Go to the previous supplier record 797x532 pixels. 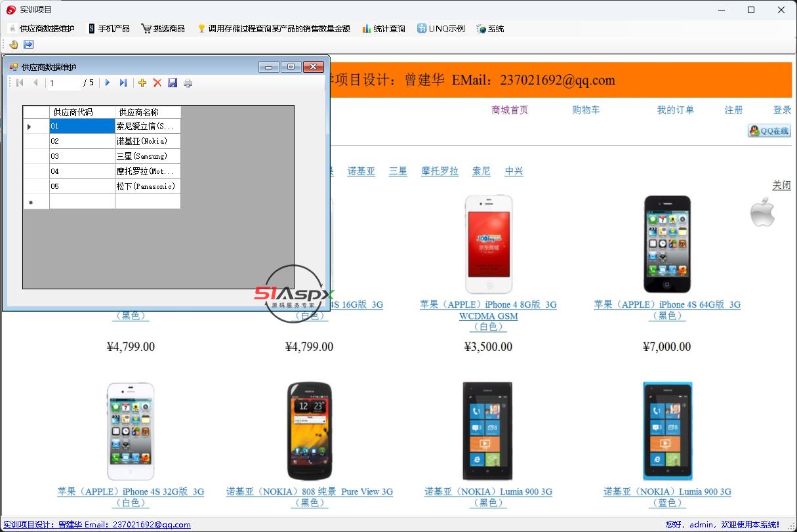click(x=35, y=83)
